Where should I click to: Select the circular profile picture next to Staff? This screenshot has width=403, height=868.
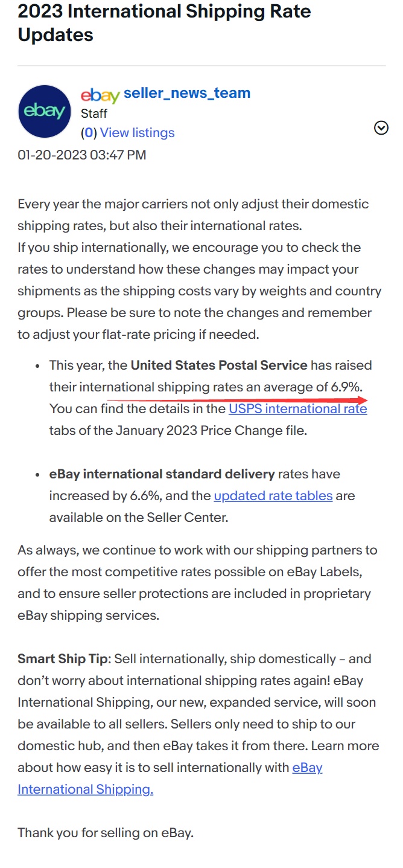(x=44, y=111)
